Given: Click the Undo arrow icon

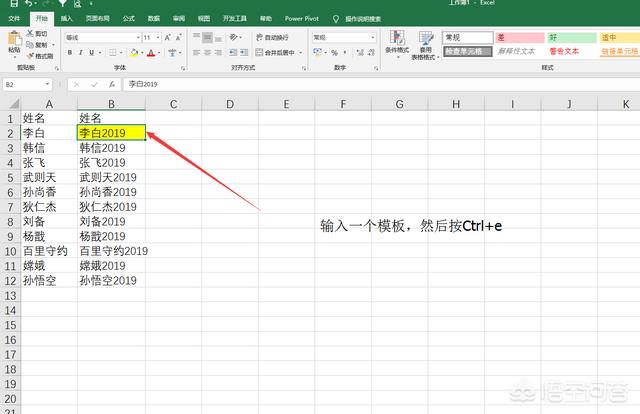Looking at the screenshot, I should pos(27,5).
